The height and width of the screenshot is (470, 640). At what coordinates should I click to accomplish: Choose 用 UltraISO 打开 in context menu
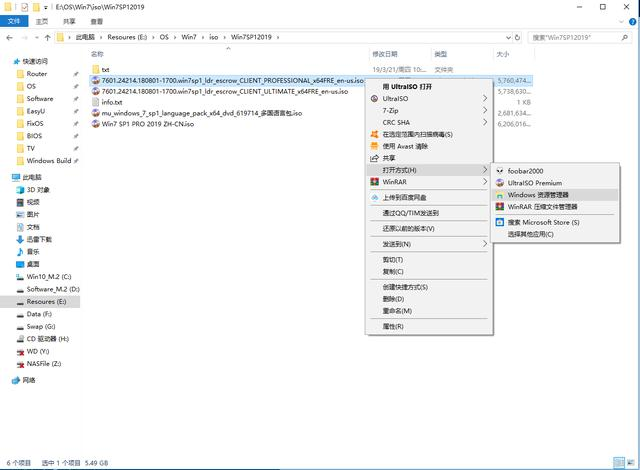pyautogui.click(x=407, y=86)
